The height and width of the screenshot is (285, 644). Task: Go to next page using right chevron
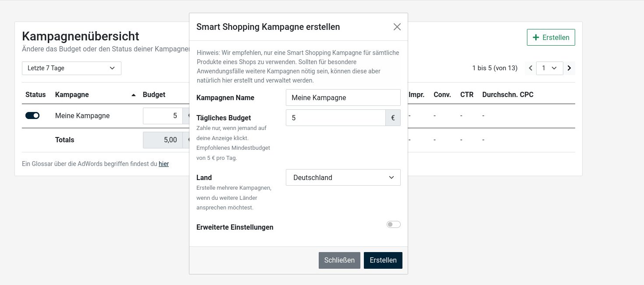click(x=569, y=68)
